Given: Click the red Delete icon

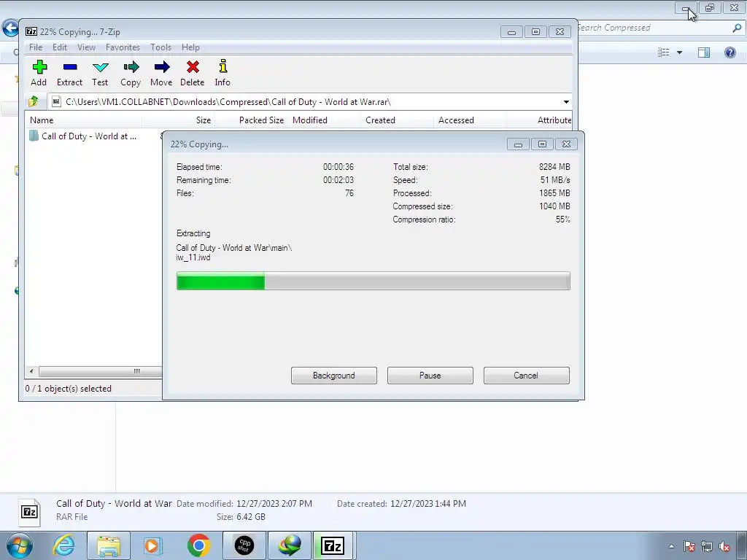Looking at the screenshot, I should pyautogui.click(x=193, y=67).
